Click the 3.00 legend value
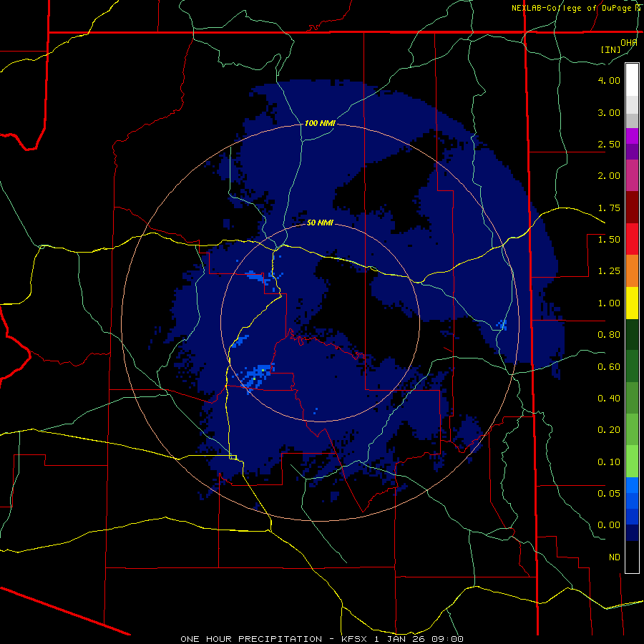644x644 pixels. [609, 112]
